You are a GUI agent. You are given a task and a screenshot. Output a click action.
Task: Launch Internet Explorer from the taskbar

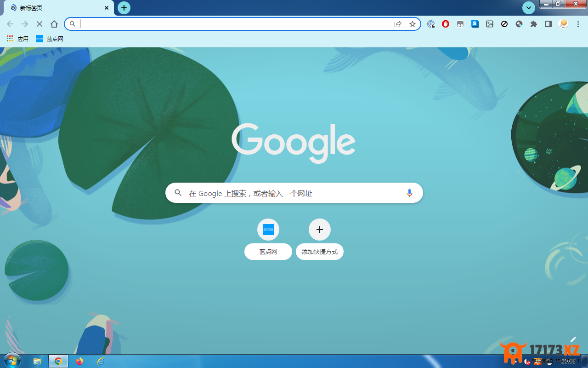coord(101,361)
